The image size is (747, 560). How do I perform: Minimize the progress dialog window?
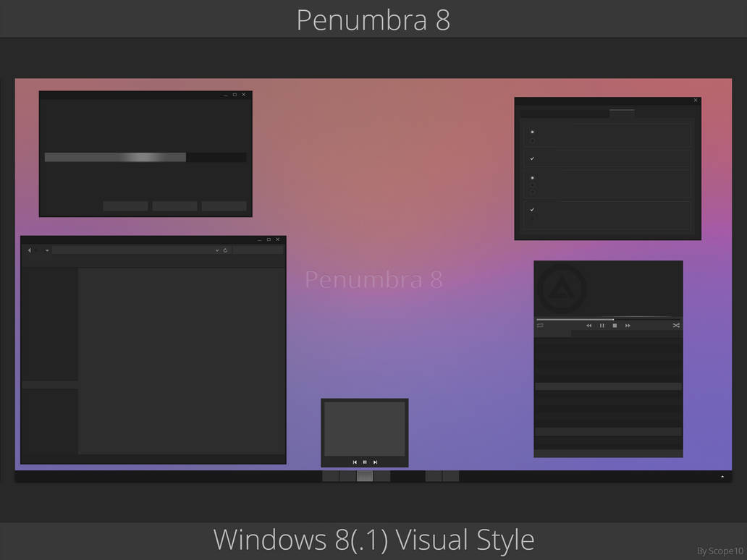click(x=225, y=95)
